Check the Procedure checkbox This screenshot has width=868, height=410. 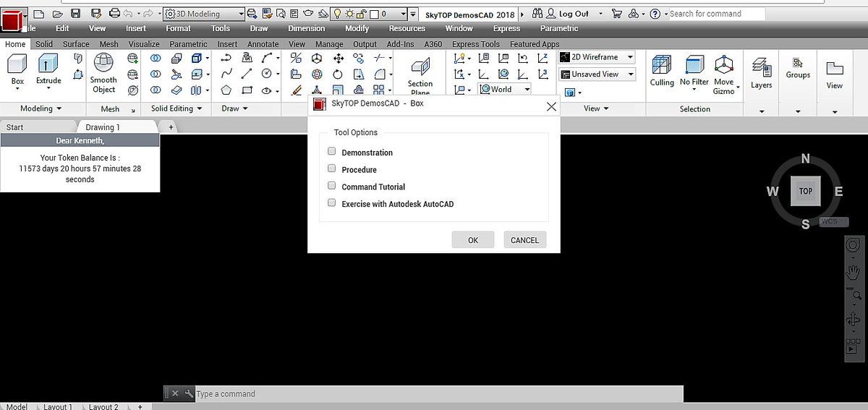tap(331, 168)
